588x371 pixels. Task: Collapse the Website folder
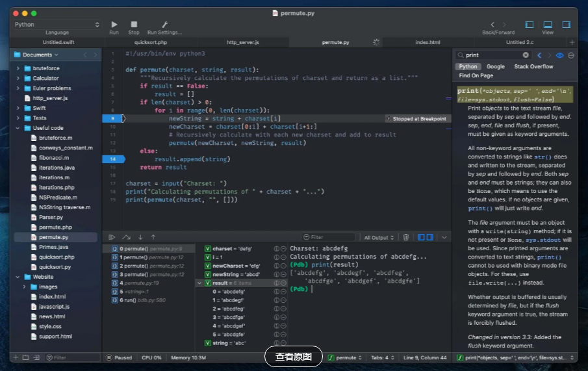[x=18, y=277]
